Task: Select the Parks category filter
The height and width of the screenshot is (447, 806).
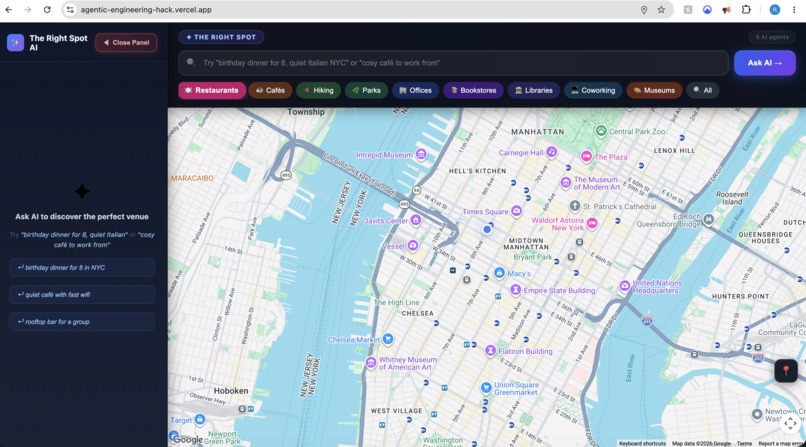Action: pyautogui.click(x=367, y=90)
